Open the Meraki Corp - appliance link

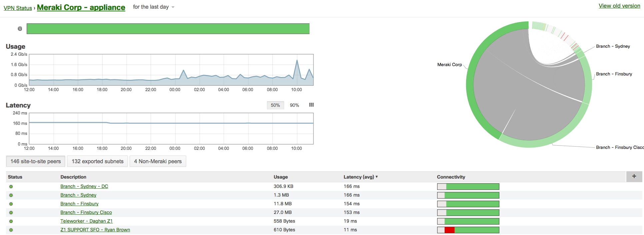click(x=81, y=7)
